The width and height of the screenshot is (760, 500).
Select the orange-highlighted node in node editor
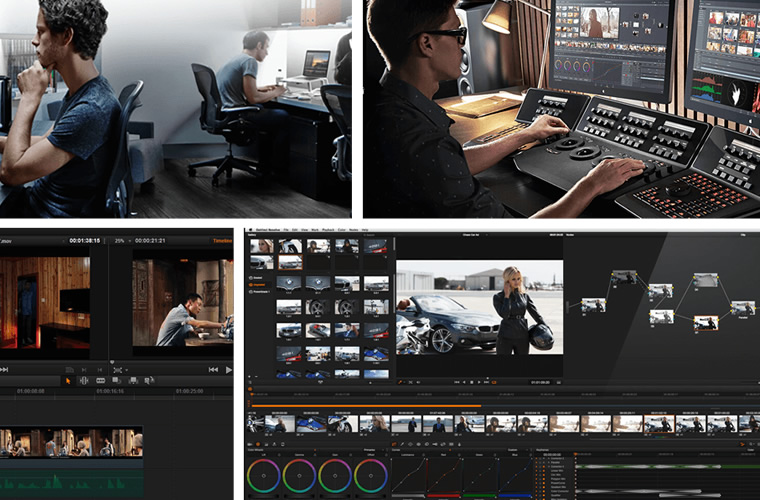pos(706,321)
